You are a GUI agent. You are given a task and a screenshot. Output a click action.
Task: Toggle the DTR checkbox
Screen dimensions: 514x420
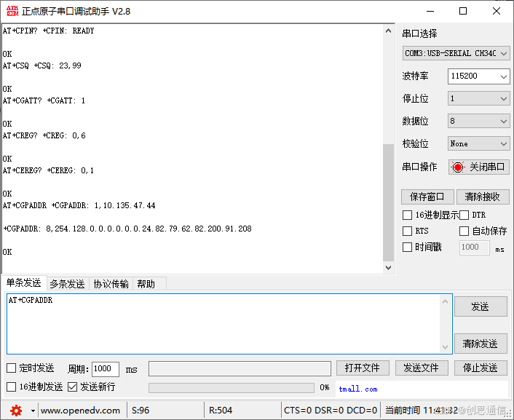tap(464, 215)
